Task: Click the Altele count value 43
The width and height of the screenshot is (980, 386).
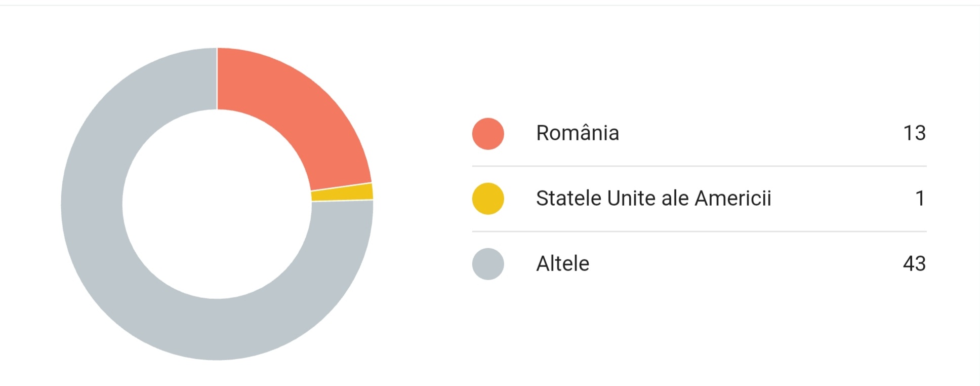Action: tap(914, 263)
